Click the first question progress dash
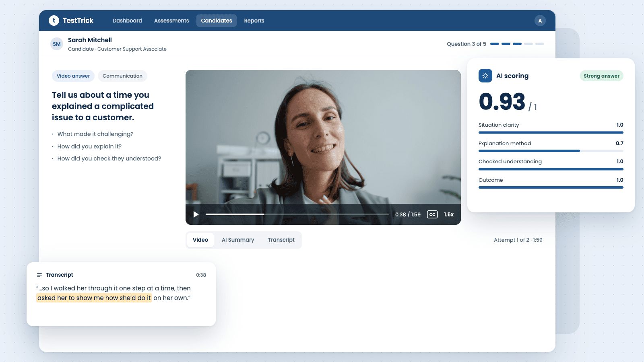Image resolution: width=644 pixels, height=362 pixels. [x=495, y=44]
